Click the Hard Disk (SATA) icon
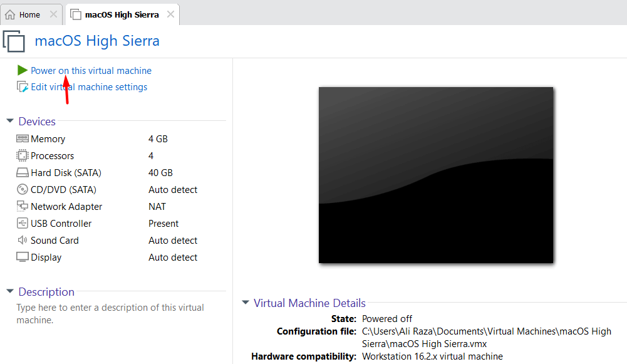 (x=23, y=173)
